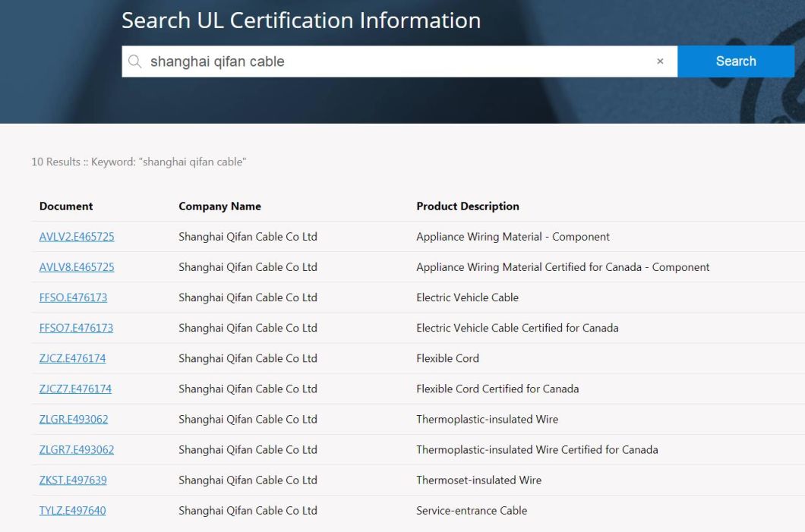Viewport: 805px width, 532px height.
Task: Open the ZKST.E497639 Thermoset-insulated Wire document
Action: point(73,480)
